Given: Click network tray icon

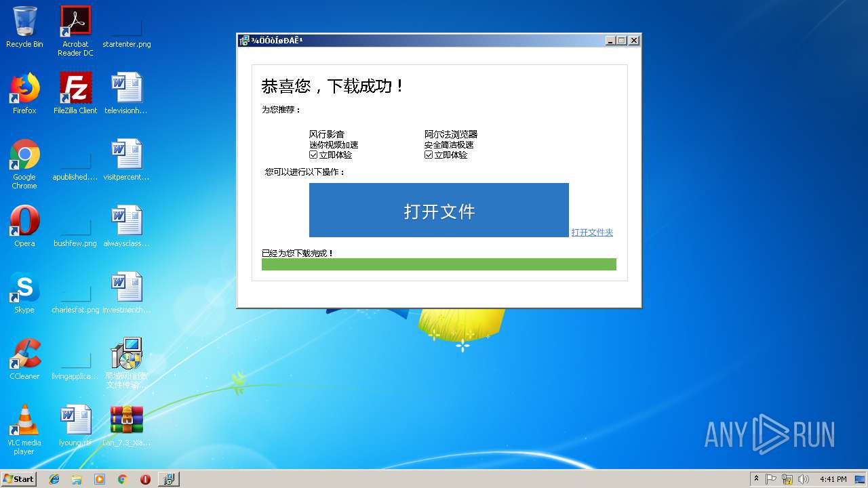Looking at the screenshot, I should (x=787, y=479).
